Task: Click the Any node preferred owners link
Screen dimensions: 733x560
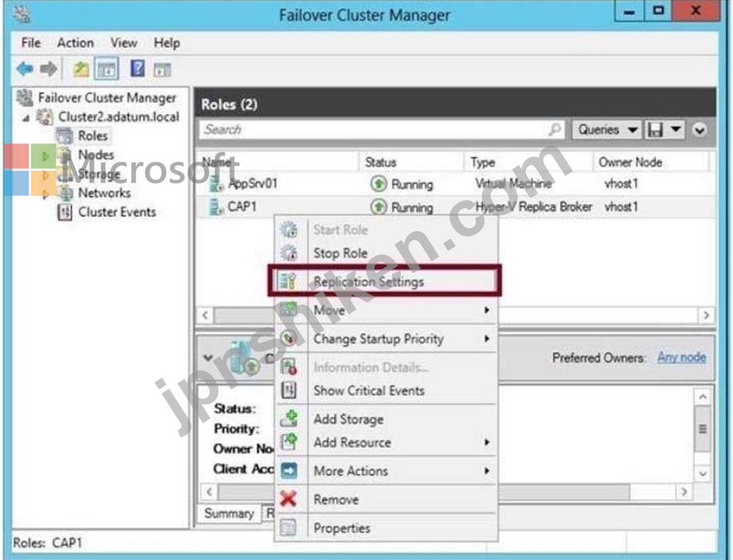Action: [682, 358]
